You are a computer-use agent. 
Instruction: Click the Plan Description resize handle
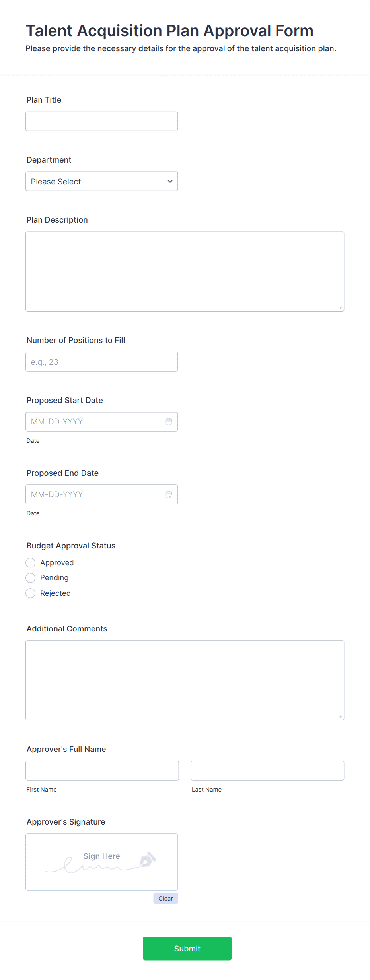coord(340,307)
